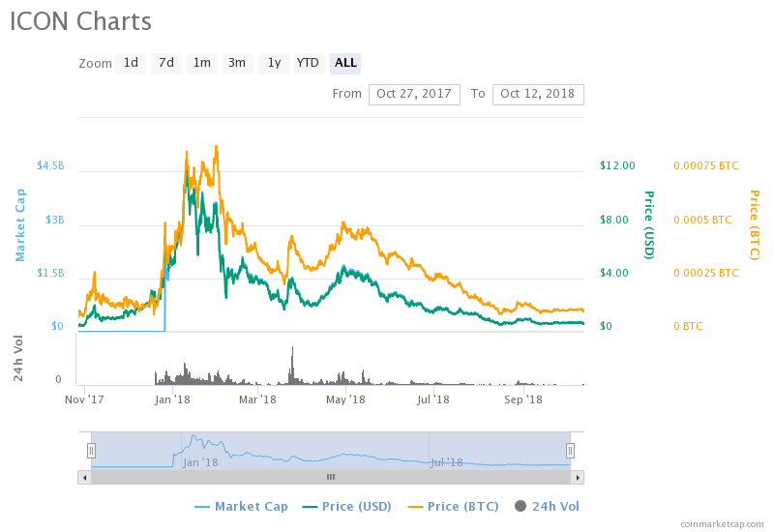Screen dimensions: 774x532
Task: Click the 24h Vol axis title
Action: [x=17, y=358]
